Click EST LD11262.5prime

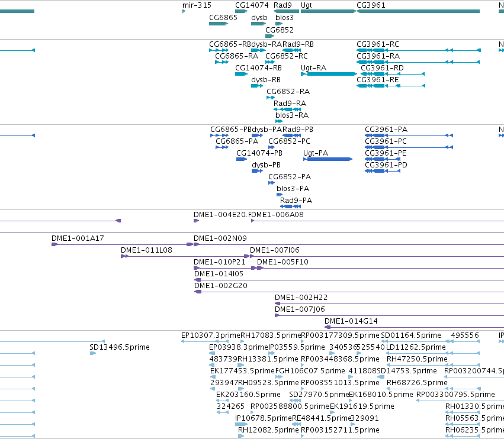[416, 347]
